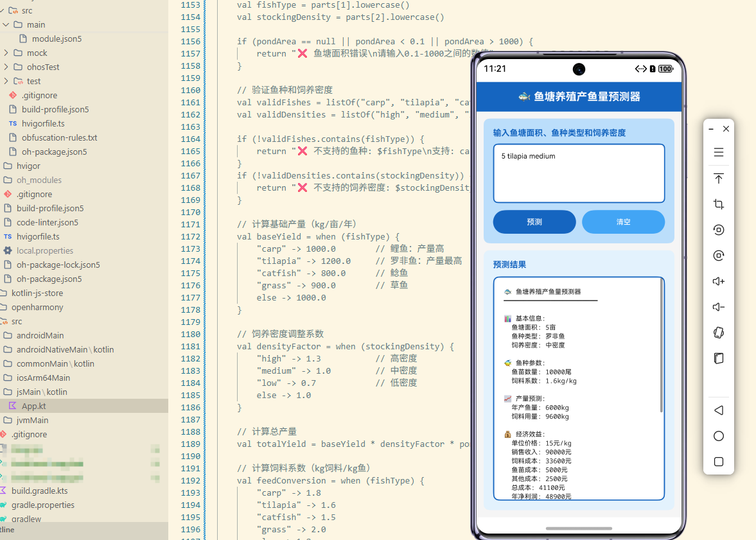Click the emulator home circle button
This screenshot has width=756, height=540.
pyautogui.click(x=718, y=436)
